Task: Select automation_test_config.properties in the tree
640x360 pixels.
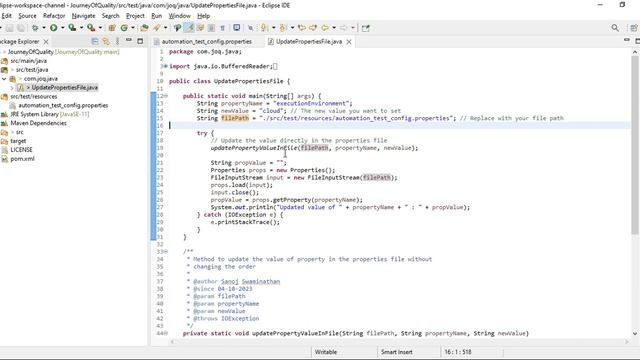Action: tap(63, 105)
